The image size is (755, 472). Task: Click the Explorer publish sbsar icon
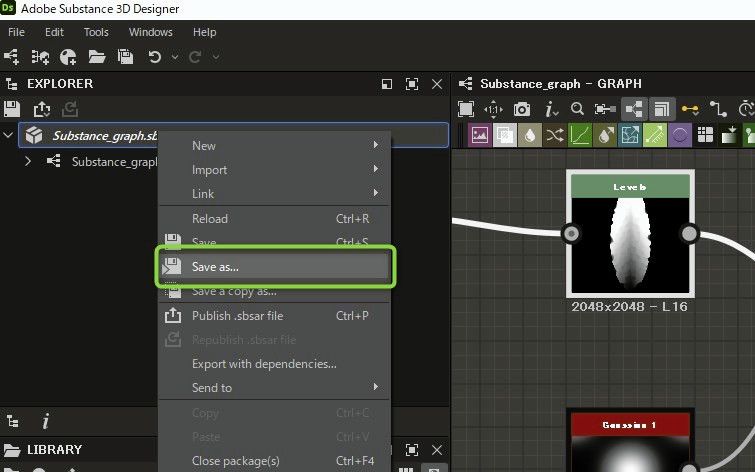(x=42, y=109)
